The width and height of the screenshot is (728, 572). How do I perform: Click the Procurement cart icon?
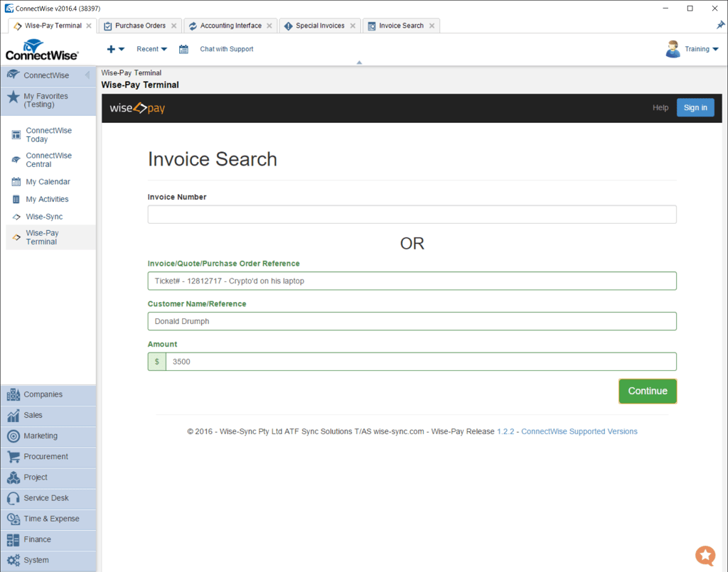point(14,456)
